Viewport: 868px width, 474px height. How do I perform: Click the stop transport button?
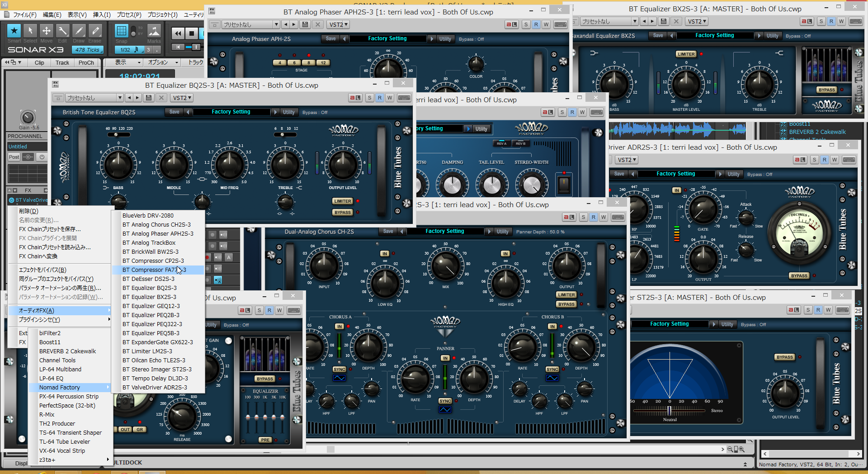[x=192, y=33]
